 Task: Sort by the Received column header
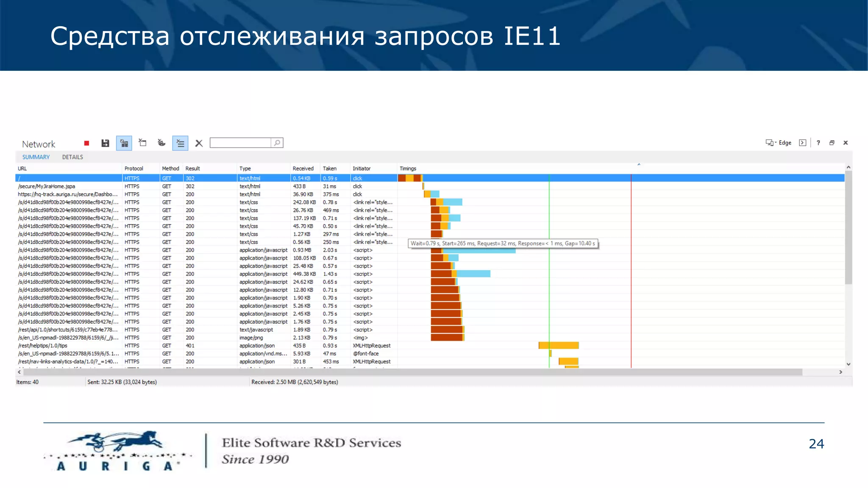click(305, 169)
